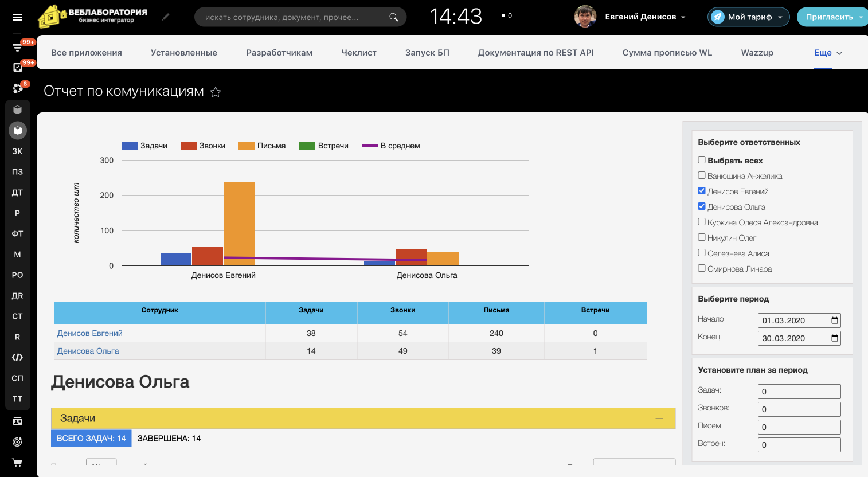
Task: Click the Денисов Евгений link in the table
Action: coord(90,333)
